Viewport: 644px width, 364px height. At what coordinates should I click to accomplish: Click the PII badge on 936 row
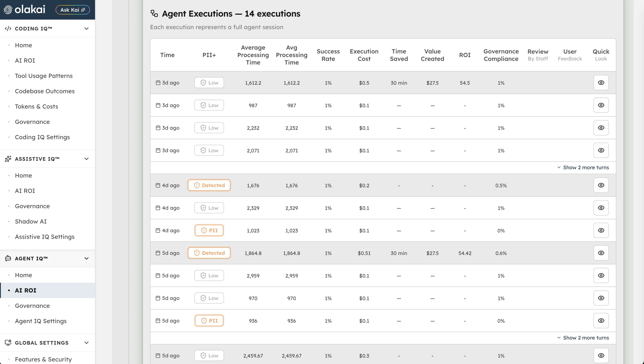[209, 321]
